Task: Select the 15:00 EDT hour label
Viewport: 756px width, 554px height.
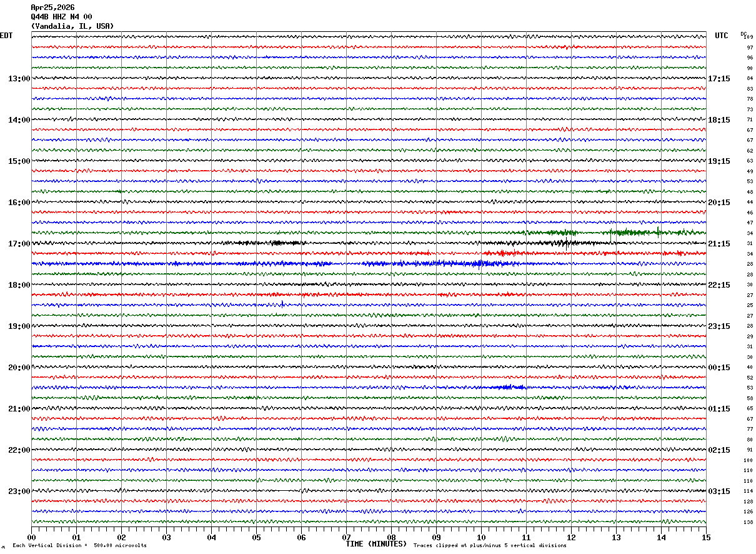Action: coord(19,161)
